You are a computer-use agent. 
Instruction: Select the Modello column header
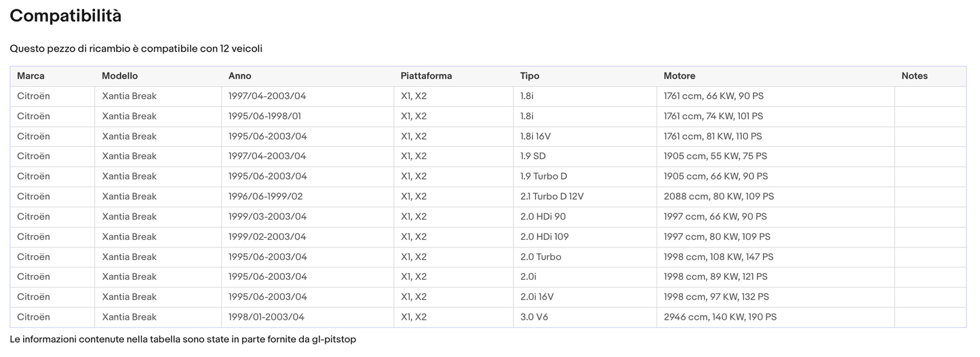[x=119, y=76]
